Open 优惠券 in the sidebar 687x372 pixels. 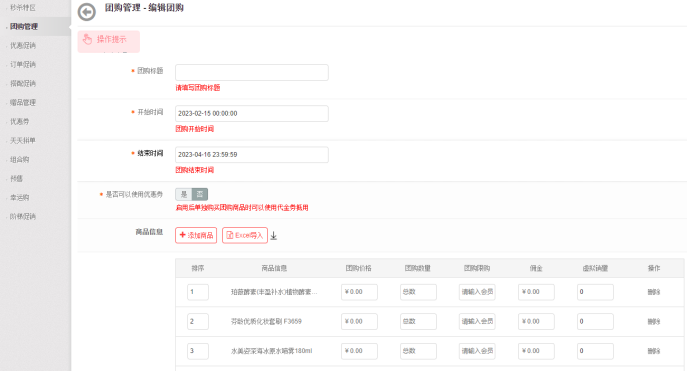(20, 121)
